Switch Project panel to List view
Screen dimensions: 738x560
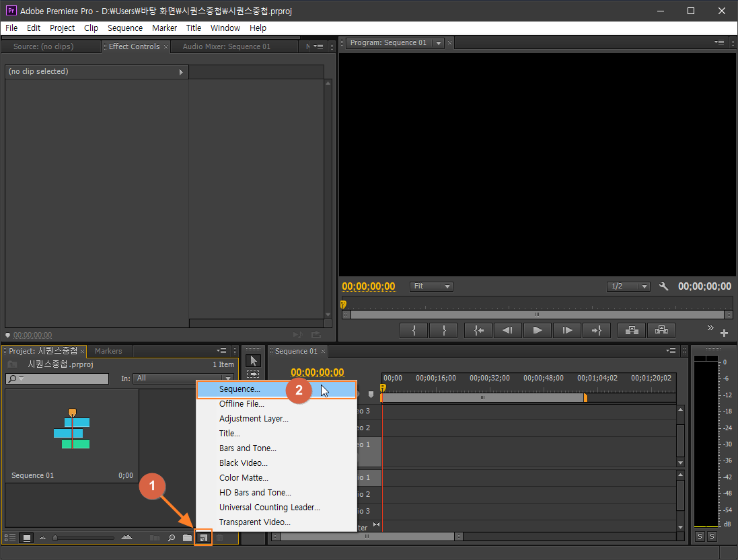(10, 538)
